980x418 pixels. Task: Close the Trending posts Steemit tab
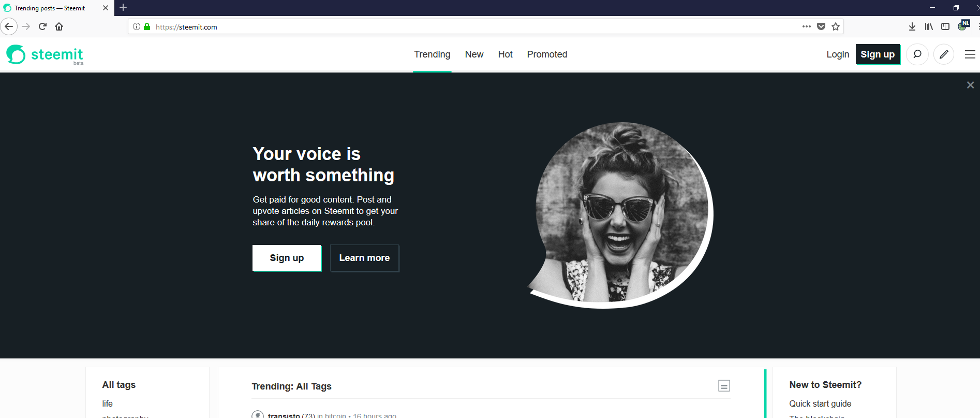click(106, 8)
